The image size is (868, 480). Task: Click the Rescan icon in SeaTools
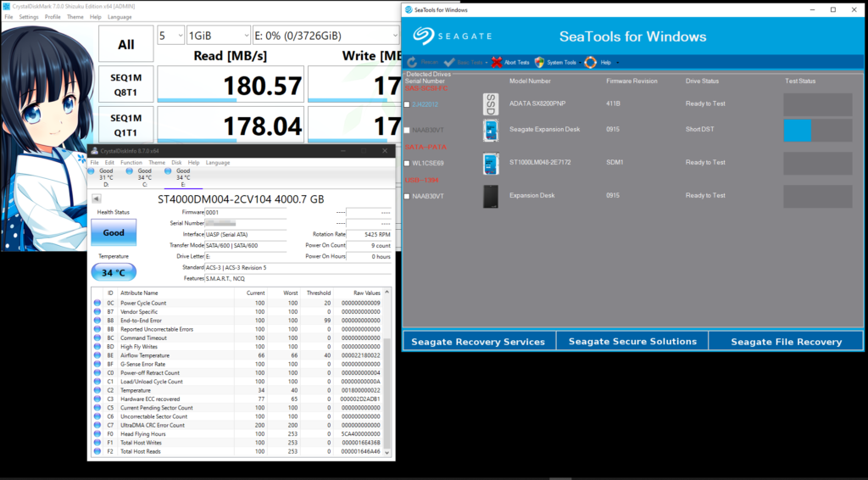pos(412,63)
